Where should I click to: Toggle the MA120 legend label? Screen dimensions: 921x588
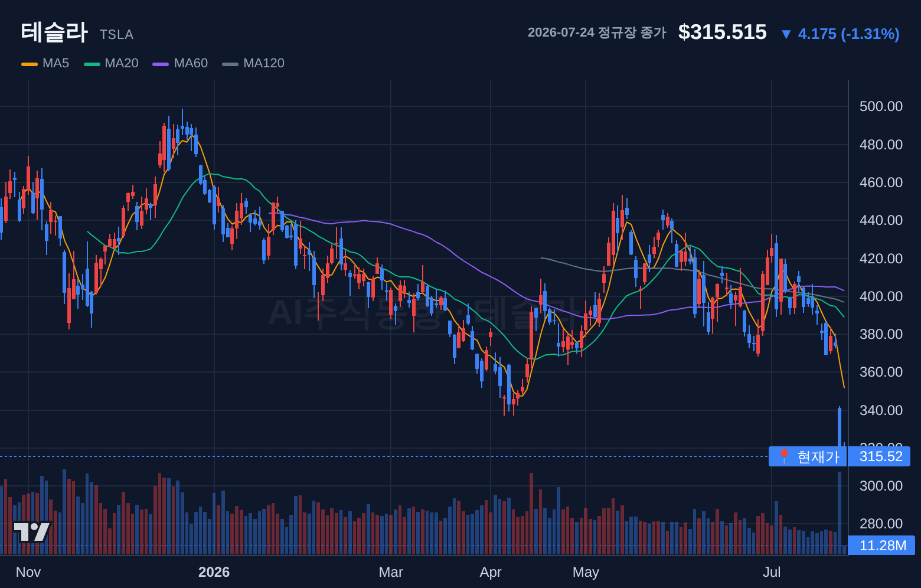tap(264, 63)
